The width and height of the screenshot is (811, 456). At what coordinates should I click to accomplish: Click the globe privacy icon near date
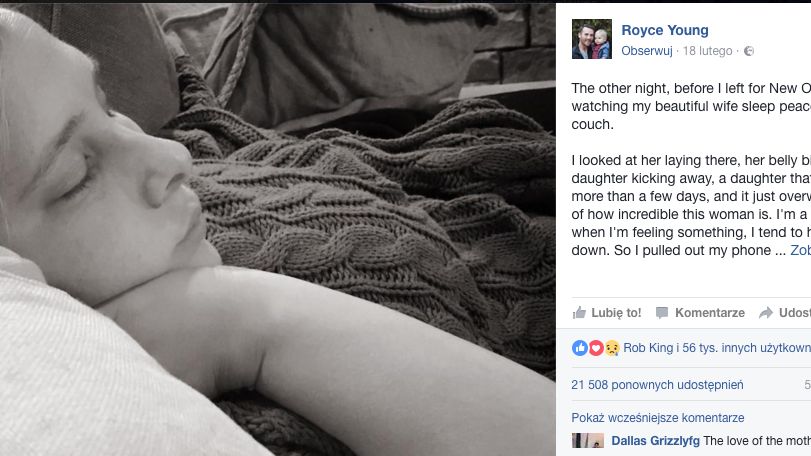click(748, 51)
